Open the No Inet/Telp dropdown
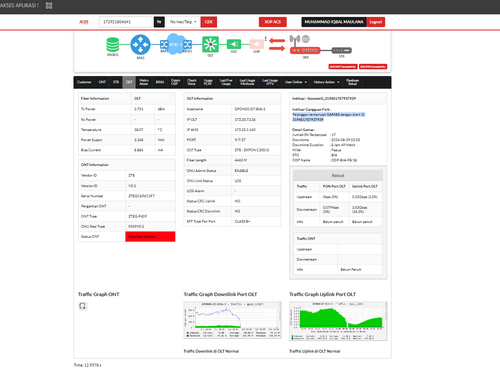500x370 pixels. point(183,22)
